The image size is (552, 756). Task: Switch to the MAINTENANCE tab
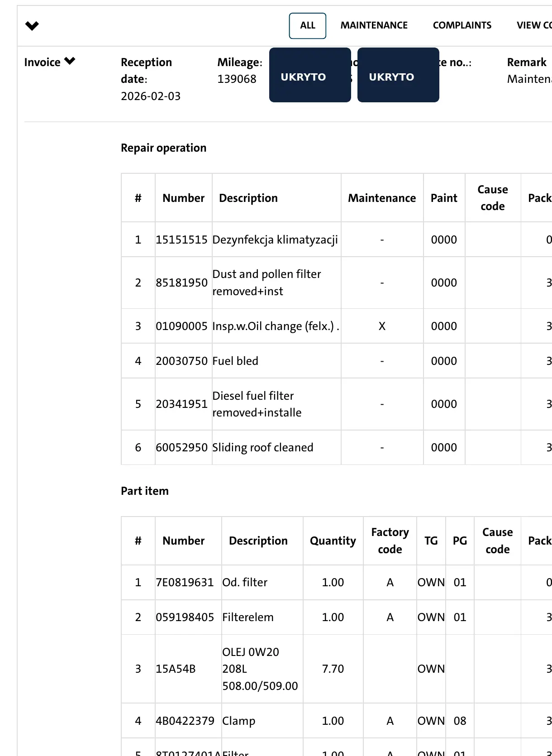click(x=374, y=25)
